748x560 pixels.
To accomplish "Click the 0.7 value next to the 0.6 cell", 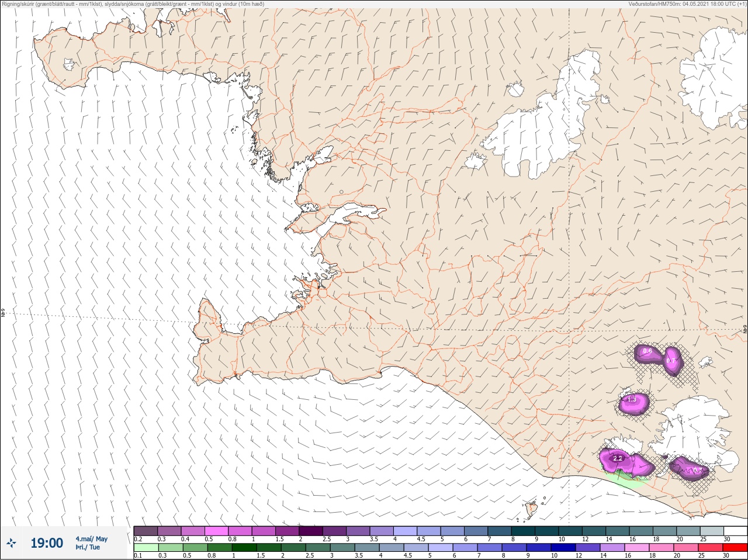I will [x=672, y=361].
